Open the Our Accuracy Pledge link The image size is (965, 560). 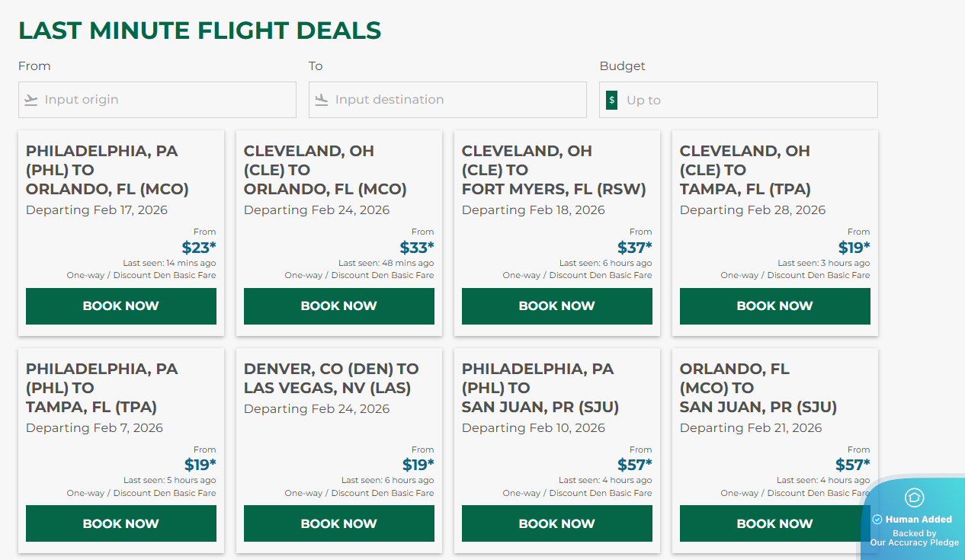coord(914,542)
